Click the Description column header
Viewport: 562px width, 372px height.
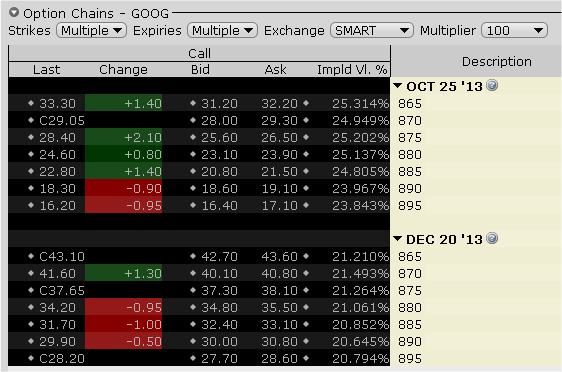click(496, 62)
